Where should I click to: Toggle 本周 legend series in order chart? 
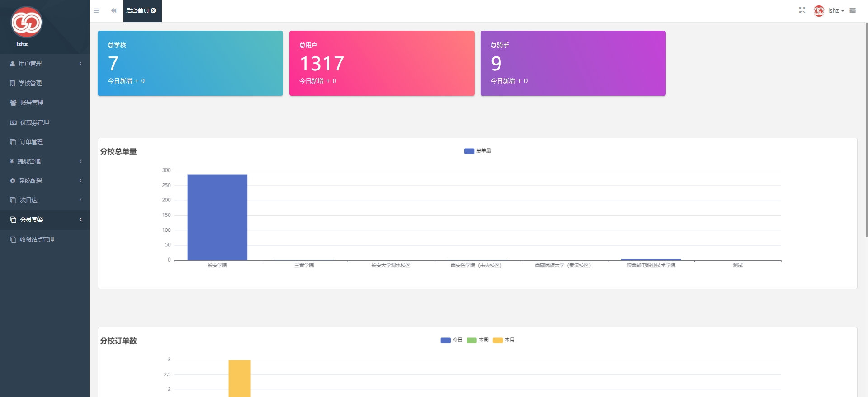tap(477, 340)
